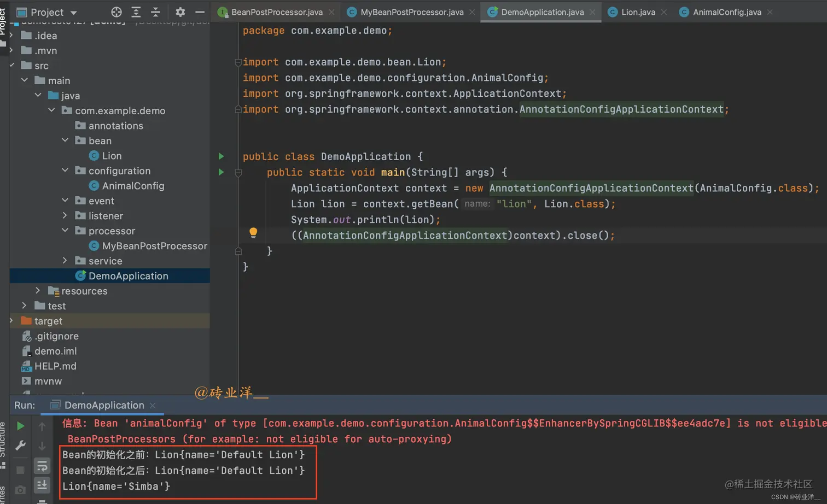Viewport: 827px width, 504px height.
Task: Click the "lion" string literal in getBean call
Action: click(514, 204)
